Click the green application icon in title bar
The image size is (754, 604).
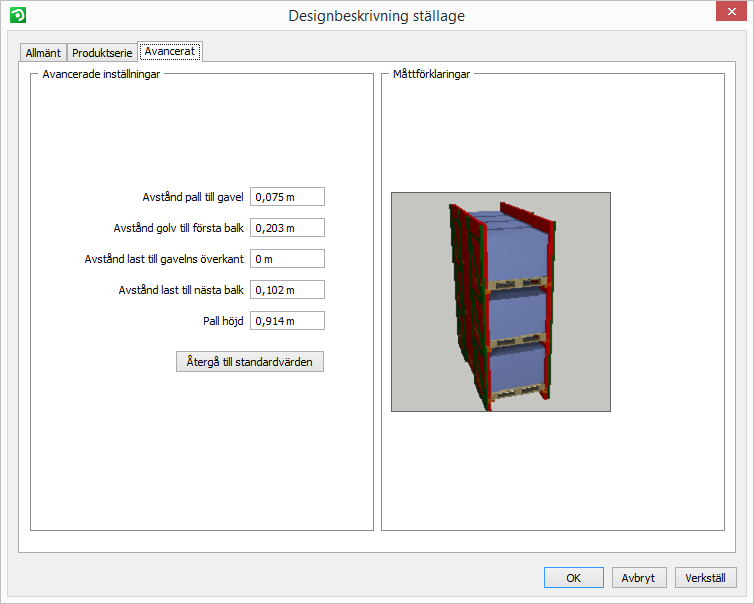(x=18, y=15)
